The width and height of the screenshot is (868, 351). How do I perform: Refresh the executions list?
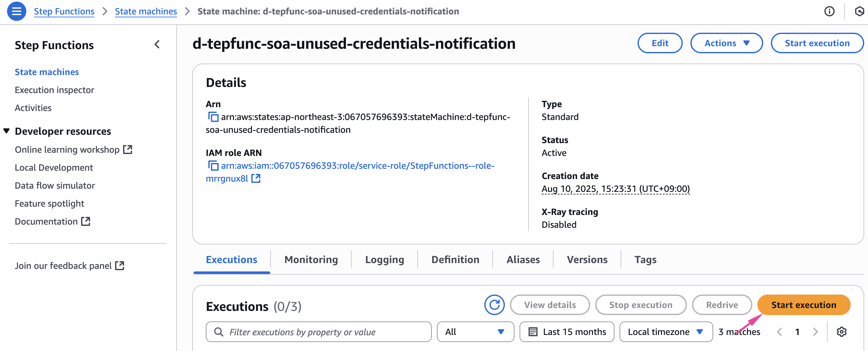tap(494, 305)
